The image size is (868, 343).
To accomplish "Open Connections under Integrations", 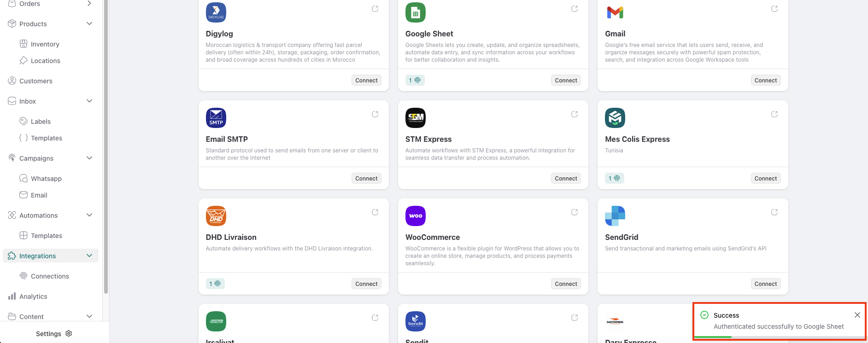I will (x=50, y=276).
